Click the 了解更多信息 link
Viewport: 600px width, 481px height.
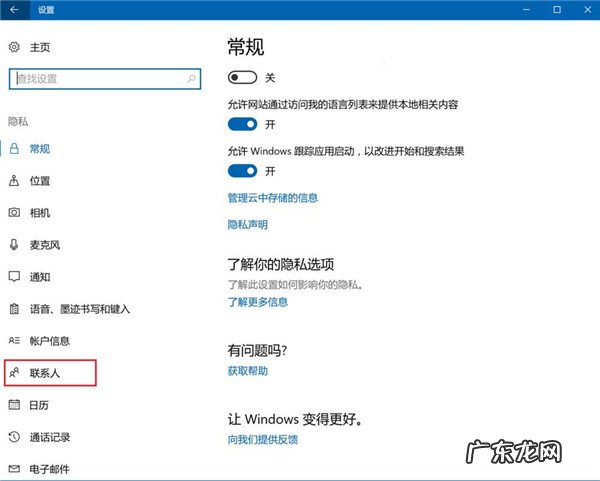point(258,302)
